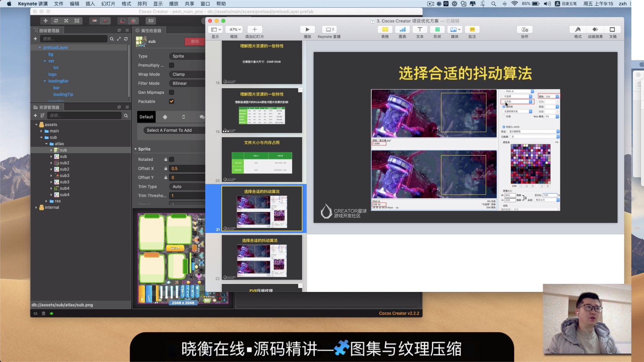Expand the internal folder in assets

(x=36, y=208)
